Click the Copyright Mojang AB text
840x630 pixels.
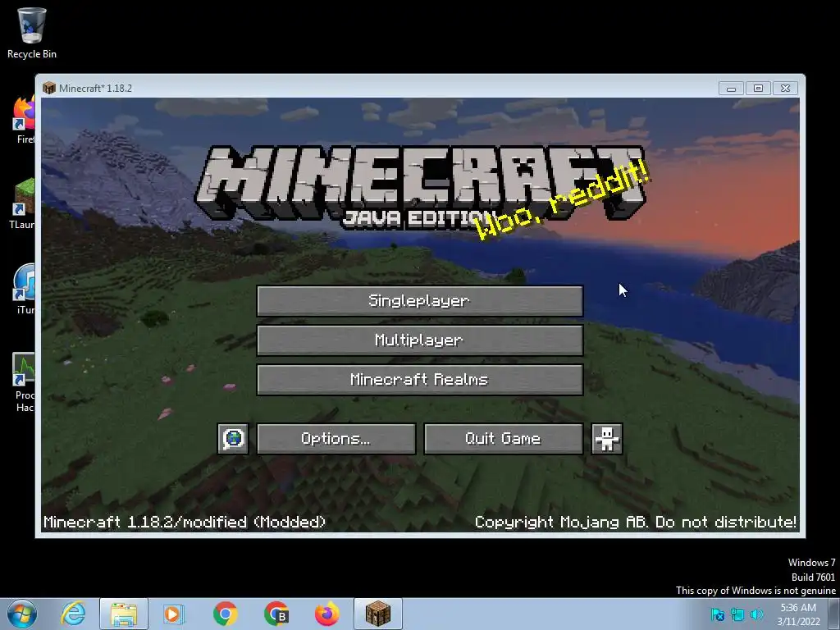636,522
